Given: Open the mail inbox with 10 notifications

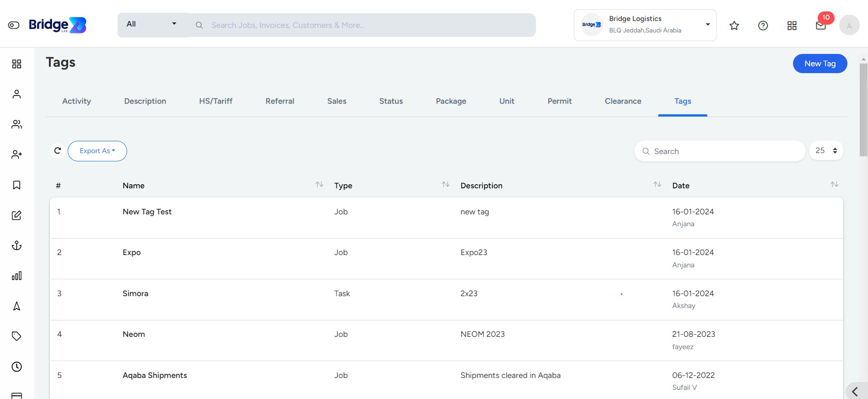Looking at the screenshot, I should point(821,26).
